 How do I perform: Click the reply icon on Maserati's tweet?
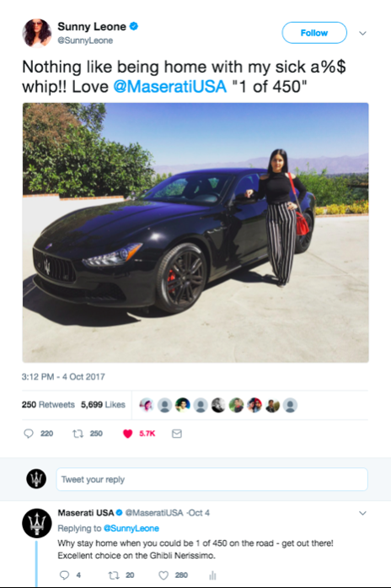[64, 575]
